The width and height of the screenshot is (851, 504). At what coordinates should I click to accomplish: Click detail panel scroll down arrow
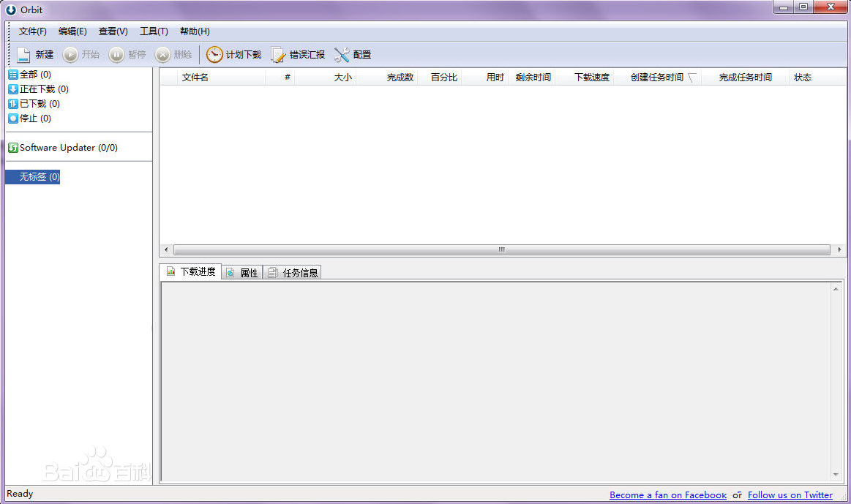pos(836,475)
